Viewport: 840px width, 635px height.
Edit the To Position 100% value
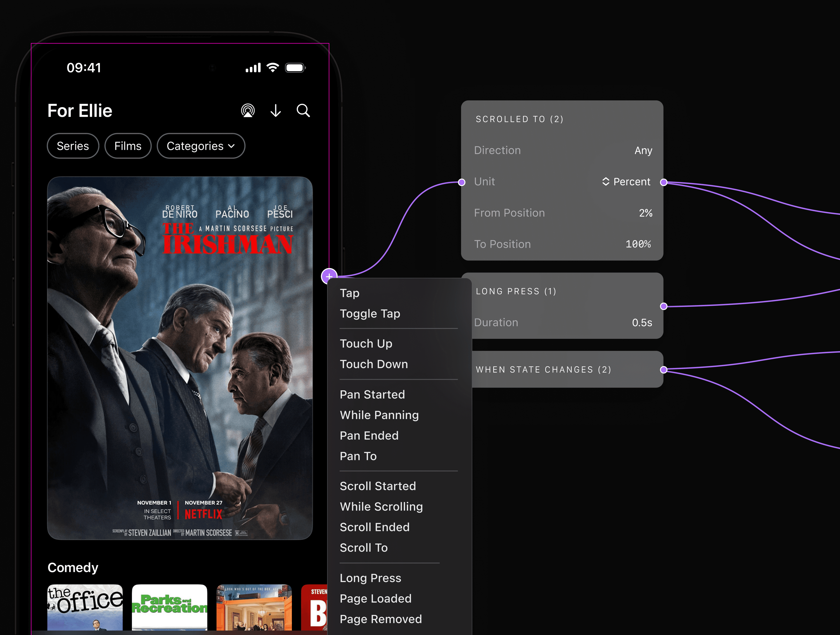[x=638, y=244]
